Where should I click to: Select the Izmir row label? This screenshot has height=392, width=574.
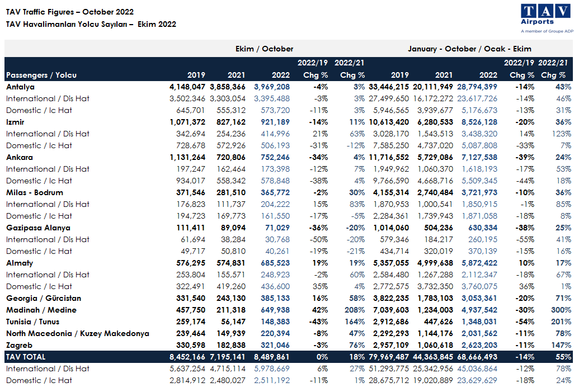click(x=15, y=122)
